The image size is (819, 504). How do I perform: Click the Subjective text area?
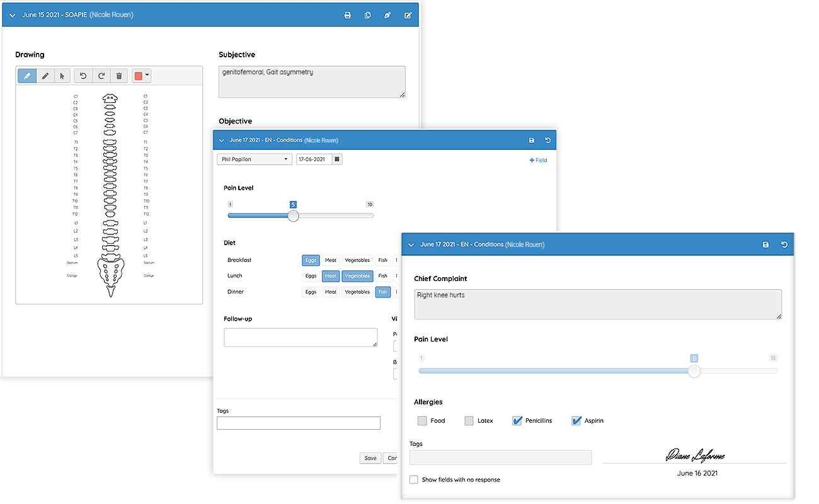(312, 82)
